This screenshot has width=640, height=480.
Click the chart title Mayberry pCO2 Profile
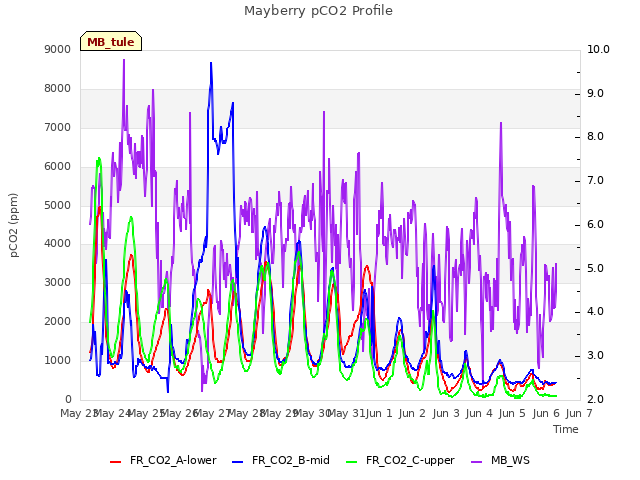click(318, 11)
